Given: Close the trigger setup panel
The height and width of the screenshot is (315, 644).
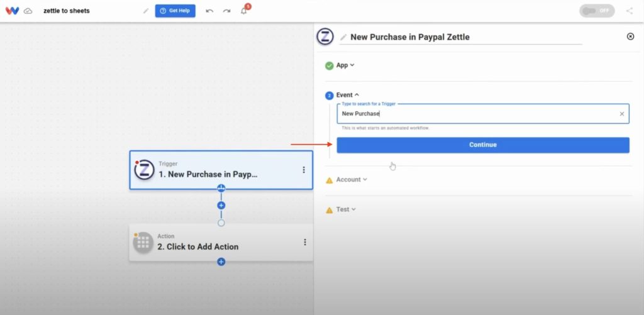Looking at the screenshot, I should pos(630,36).
